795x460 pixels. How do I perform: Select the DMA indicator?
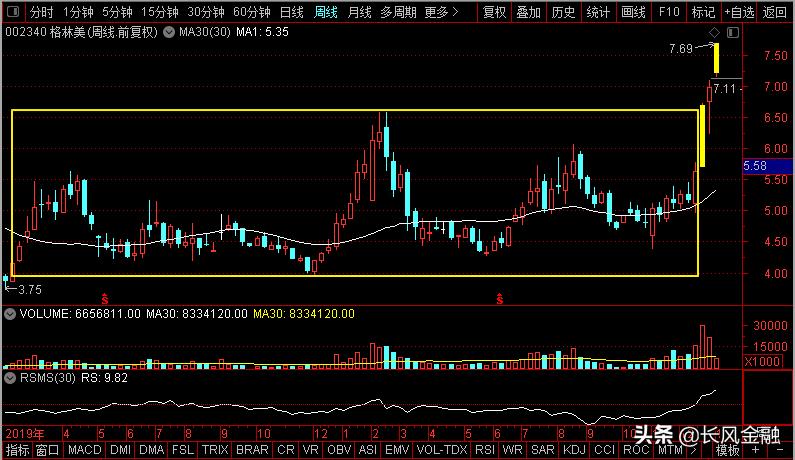tap(152, 450)
